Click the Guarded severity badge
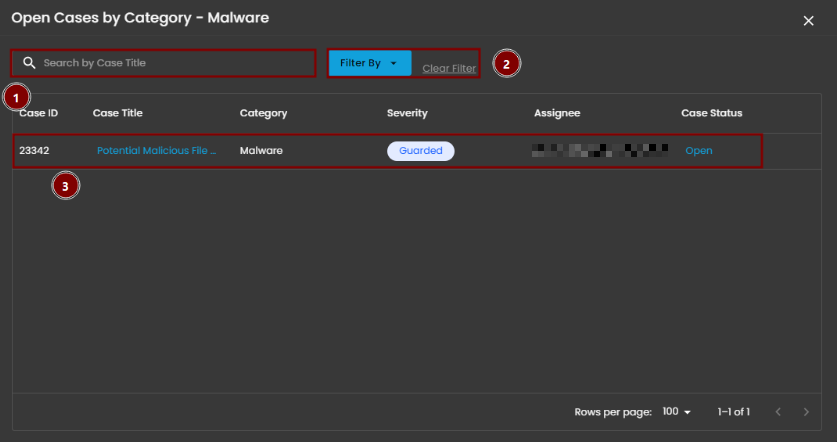 pos(420,151)
